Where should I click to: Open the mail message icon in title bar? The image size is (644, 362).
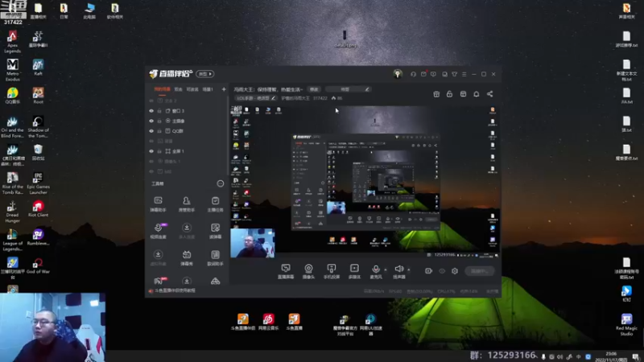tap(423, 74)
